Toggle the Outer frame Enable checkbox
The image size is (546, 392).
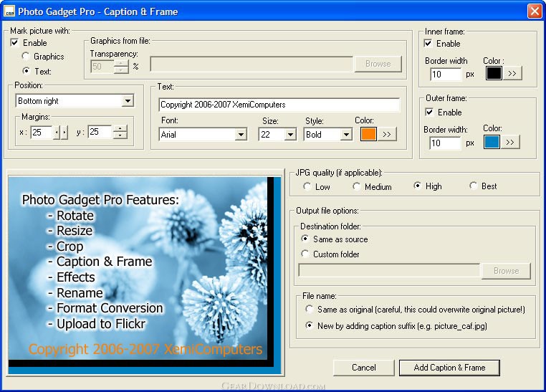[x=429, y=113]
